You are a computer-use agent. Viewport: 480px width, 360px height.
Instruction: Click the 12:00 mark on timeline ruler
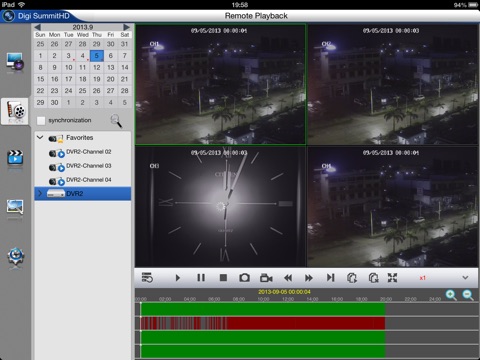click(288, 299)
